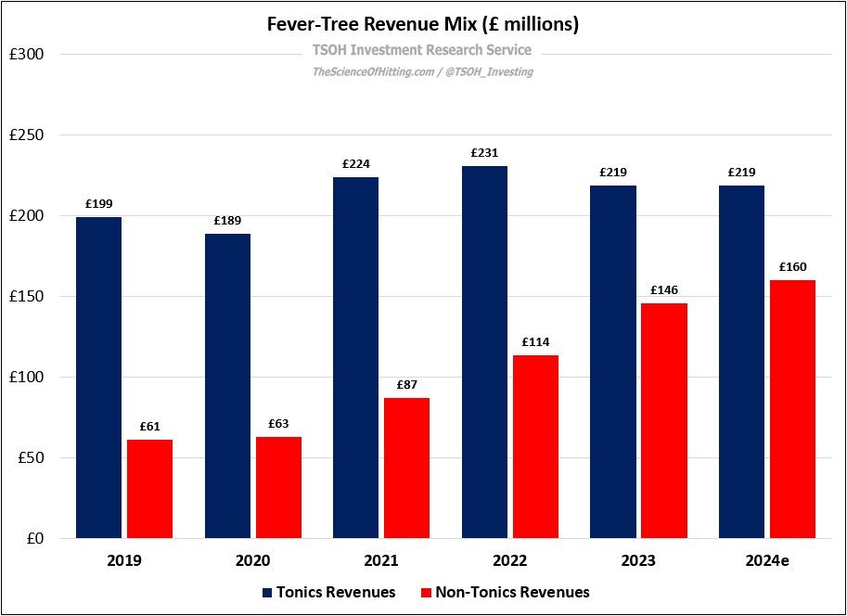This screenshot has height=616, width=847.
Task: Click the Tonics Revenues legend label
Action: coord(336,592)
